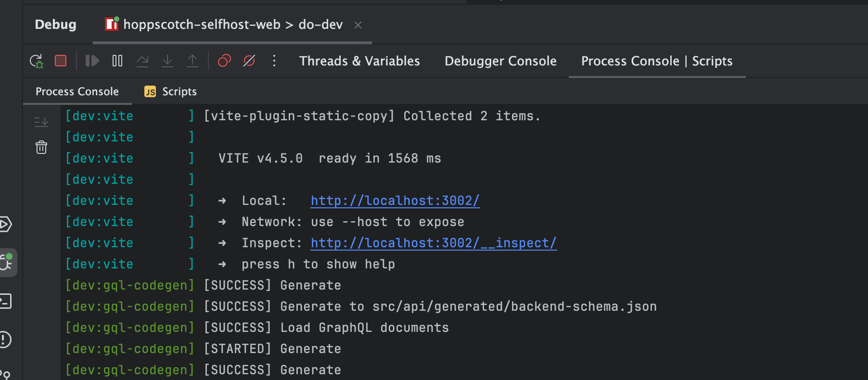Click the Step Over icon
The image size is (868, 380).
142,61
